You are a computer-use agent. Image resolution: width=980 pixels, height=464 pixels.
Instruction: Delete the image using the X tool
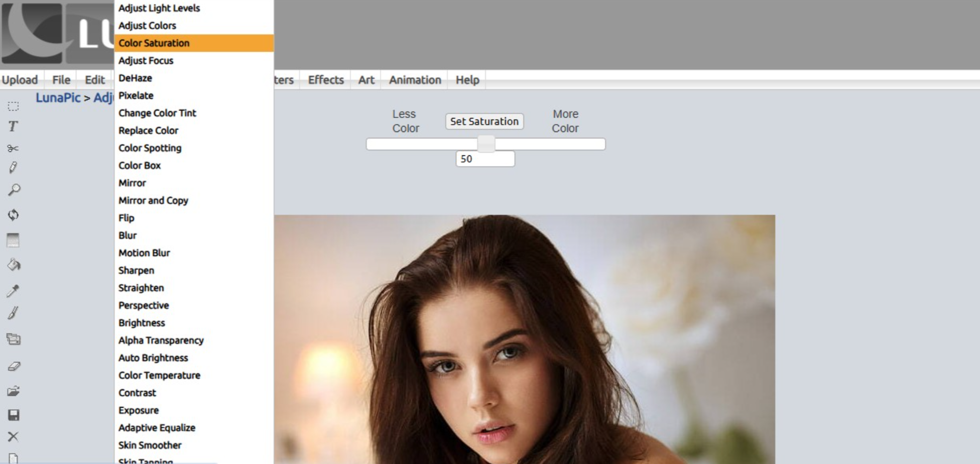coord(13,437)
